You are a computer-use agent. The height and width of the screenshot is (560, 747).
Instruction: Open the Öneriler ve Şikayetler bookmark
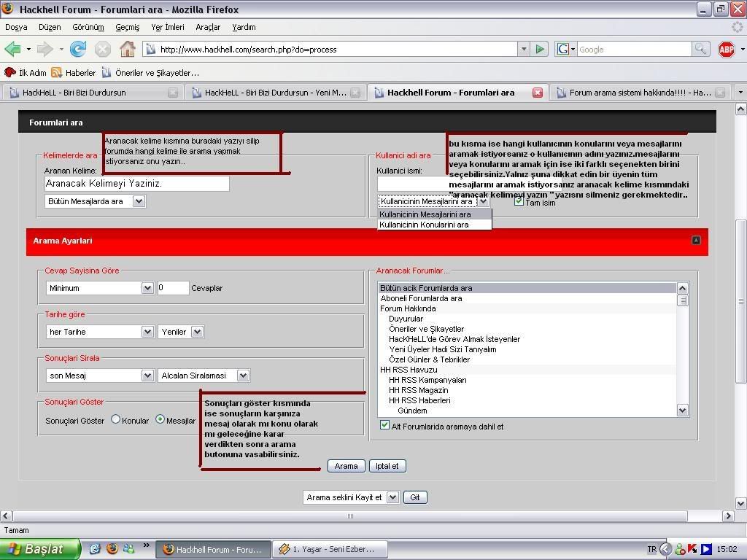coord(150,73)
